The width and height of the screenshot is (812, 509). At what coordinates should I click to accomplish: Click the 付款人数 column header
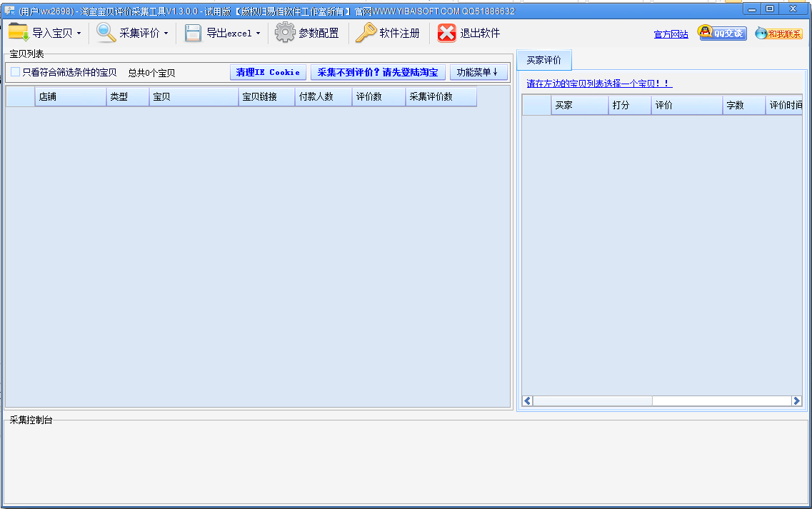323,97
